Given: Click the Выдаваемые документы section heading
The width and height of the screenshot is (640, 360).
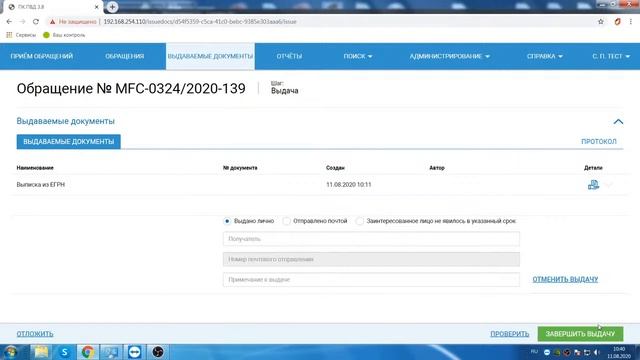Looking at the screenshot, I should point(65,121).
